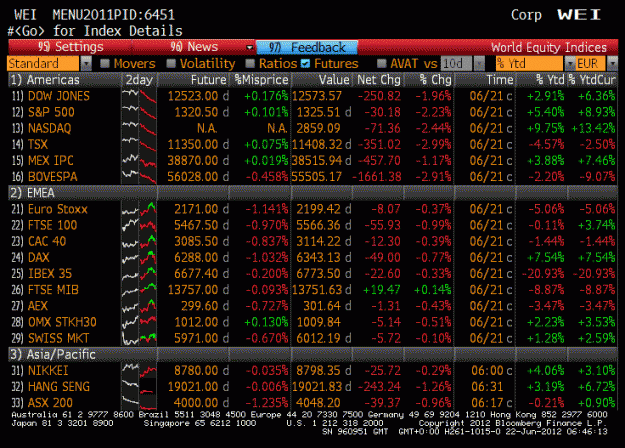
Task: Open the NIKKEI 2day sparkline chart
Action: click(x=139, y=370)
